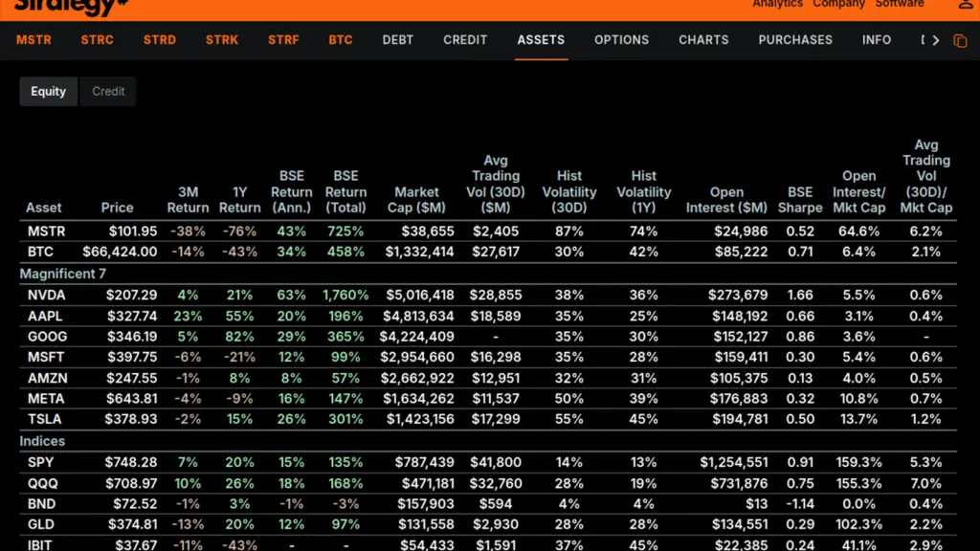Select the ASSETS tab
The image size is (980, 551).
541,40
